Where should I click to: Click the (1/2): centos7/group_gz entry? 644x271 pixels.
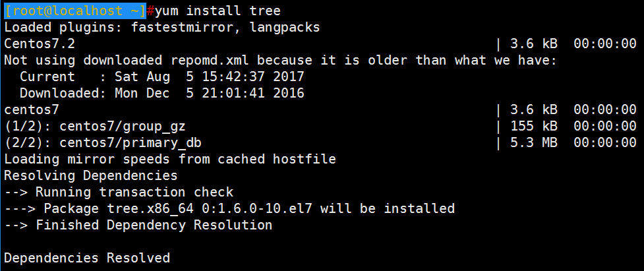[x=98, y=126]
